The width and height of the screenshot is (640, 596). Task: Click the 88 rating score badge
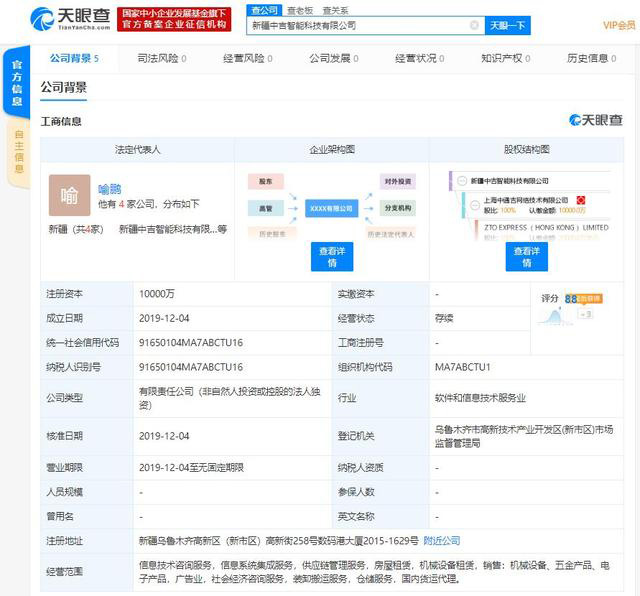(571, 299)
